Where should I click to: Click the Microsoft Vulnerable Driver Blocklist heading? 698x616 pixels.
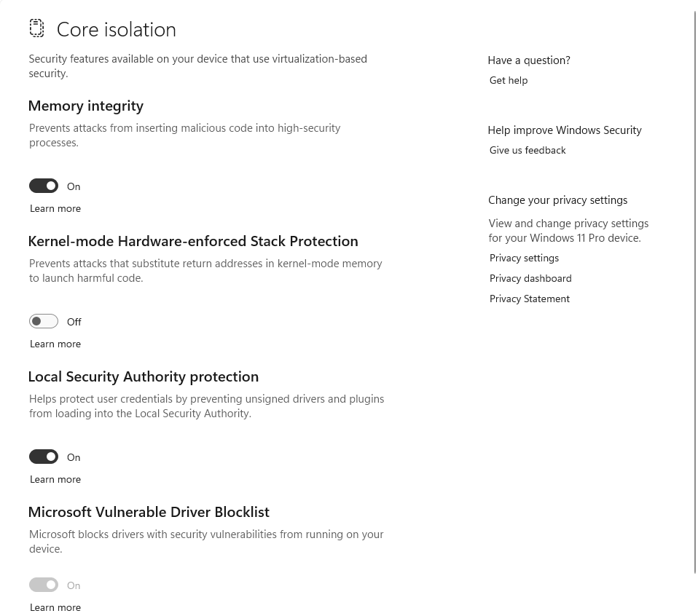coord(149,513)
